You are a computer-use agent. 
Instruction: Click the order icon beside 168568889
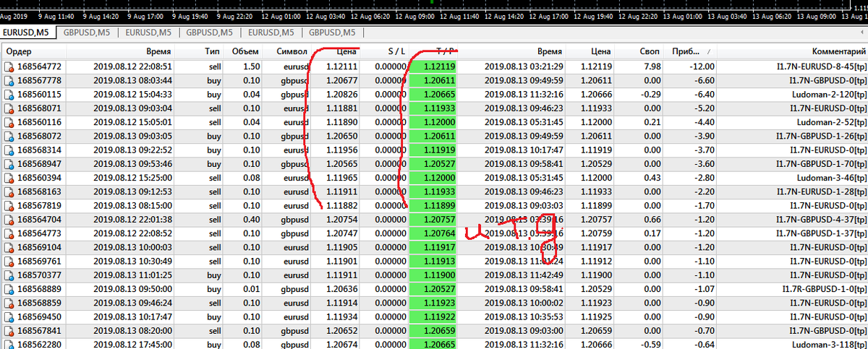[9, 290]
